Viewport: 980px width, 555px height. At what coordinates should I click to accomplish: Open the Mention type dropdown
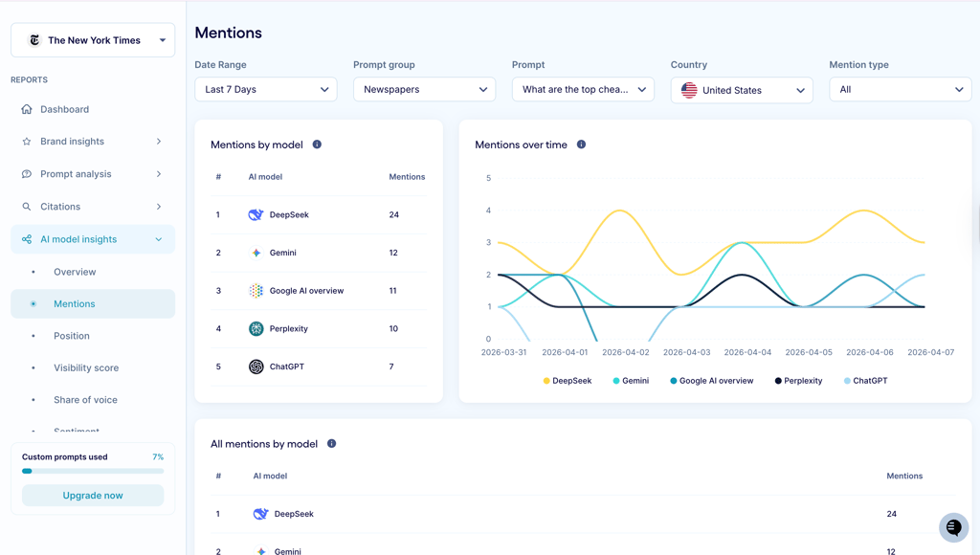[x=901, y=89]
